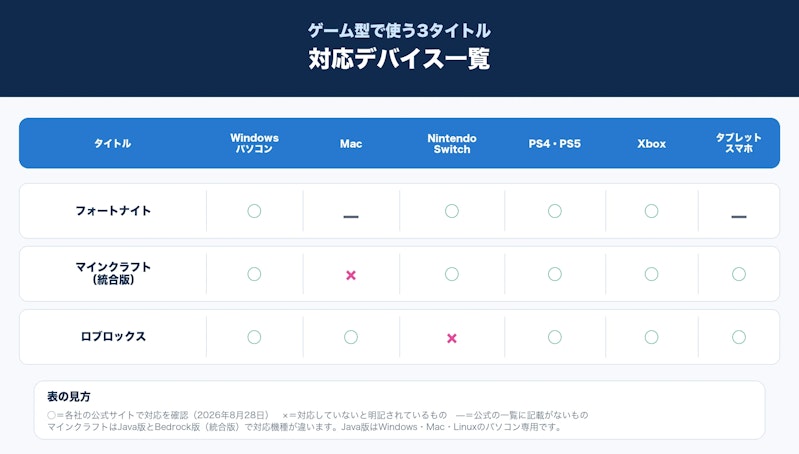
Task: Select the Windows パソコン column header
Action: click(254, 143)
